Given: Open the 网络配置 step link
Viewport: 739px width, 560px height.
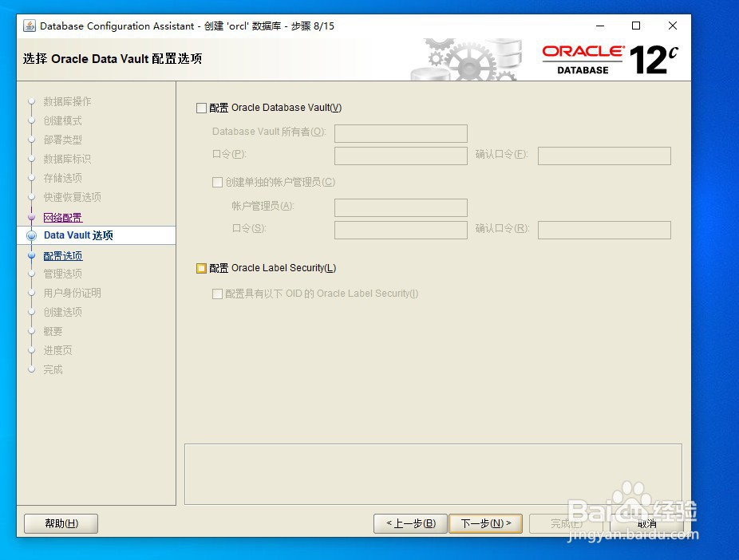Looking at the screenshot, I should click(x=63, y=216).
